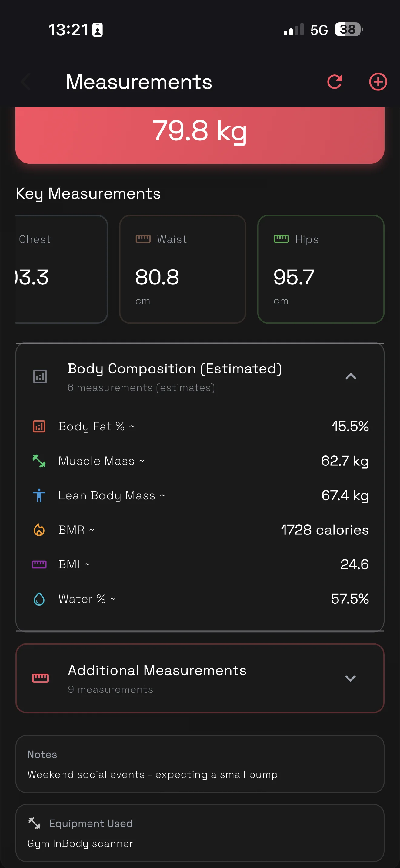Tap the Body Composition chart icon
The width and height of the screenshot is (400, 868).
click(x=40, y=376)
